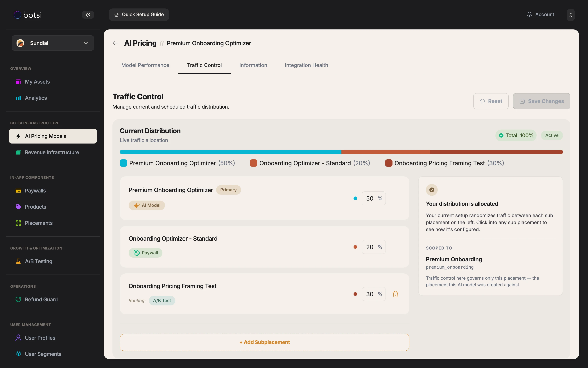Click the Paywall tag
This screenshot has height=368, width=588.
coord(146,253)
